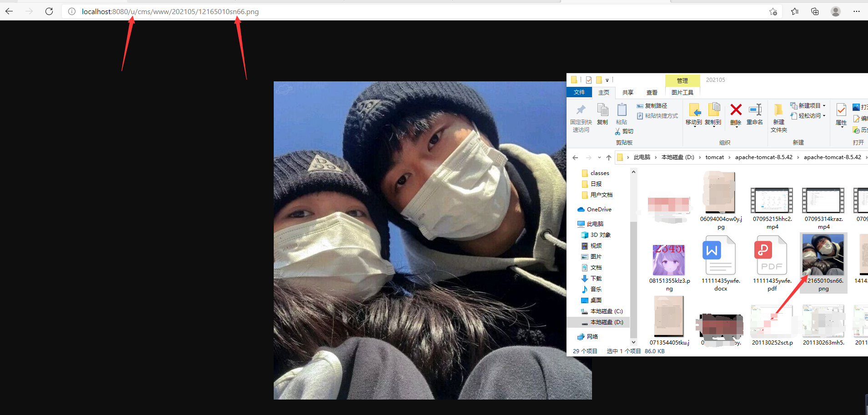Image resolution: width=868 pixels, height=415 pixels.
Task: Click the displayed photo in the browser page
Action: click(432, 240)
